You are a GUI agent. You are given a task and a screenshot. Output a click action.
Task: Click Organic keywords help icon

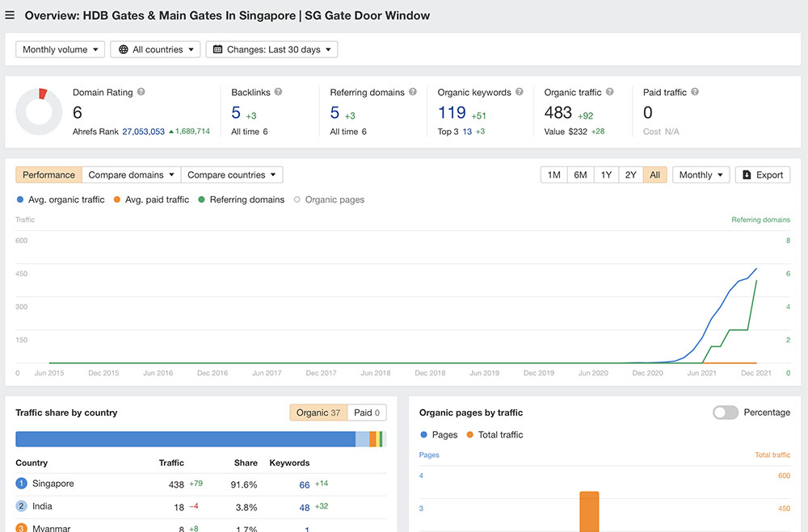(520, 92)
